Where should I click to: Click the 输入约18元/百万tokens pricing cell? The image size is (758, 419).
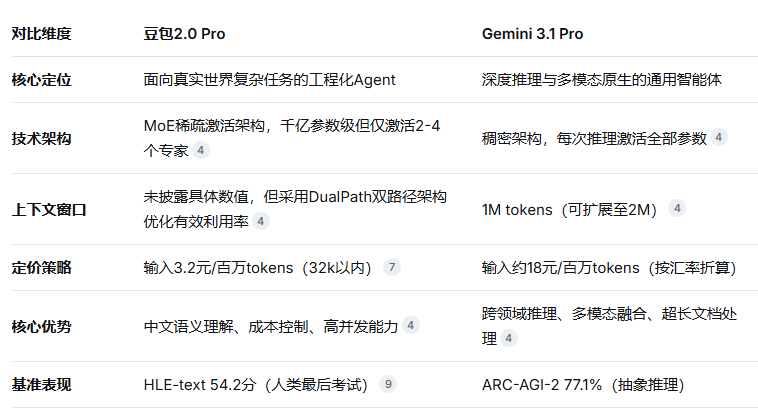608,267
